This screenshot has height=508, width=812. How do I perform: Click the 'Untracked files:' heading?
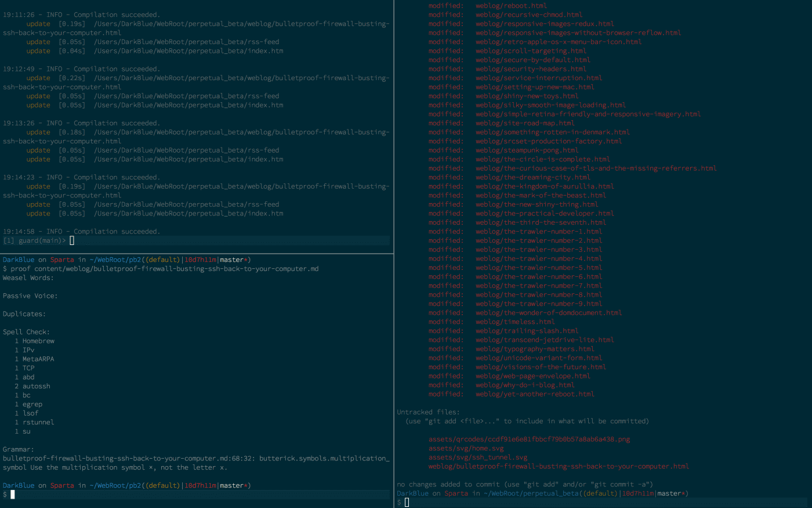[x=428, y=412]
